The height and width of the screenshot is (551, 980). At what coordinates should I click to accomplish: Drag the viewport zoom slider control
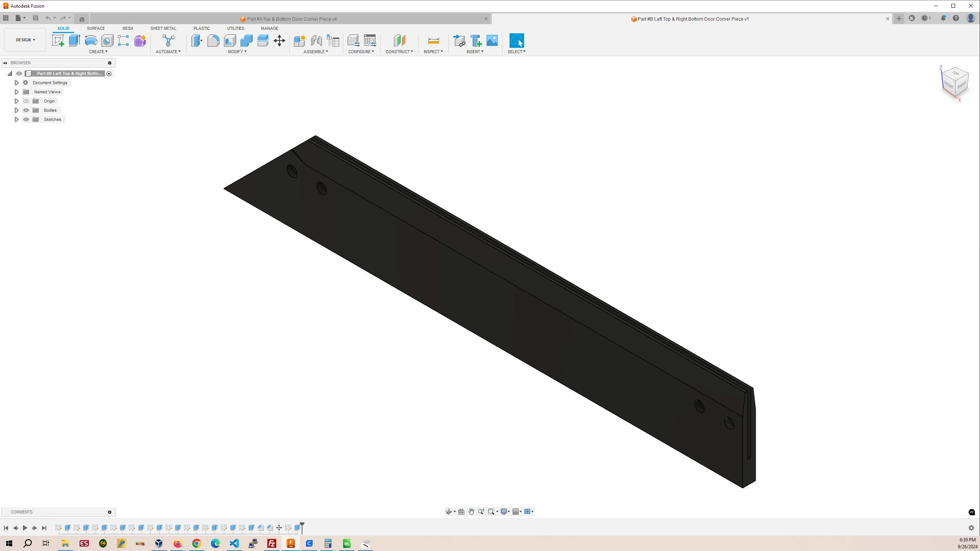480,511
